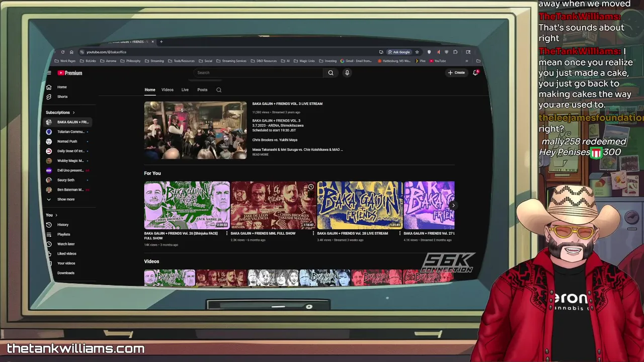This screenshot has width=644, height=362.
Task: Switch to the channel Posts tab
Action: (202, 90)
